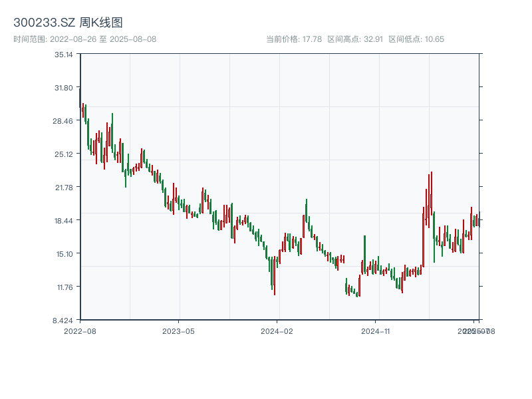Click the last candlestick at chart's right edge
532x399 pixels.
click(x=479, y=219)
